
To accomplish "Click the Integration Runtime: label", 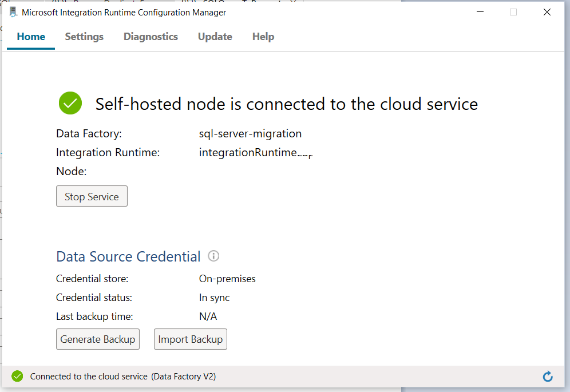I will tap(108, 153).
